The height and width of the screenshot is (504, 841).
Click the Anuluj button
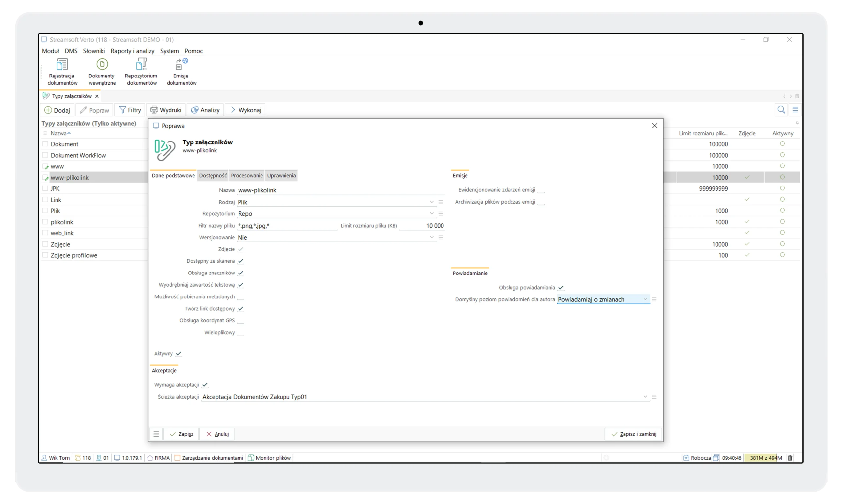(217, 434)
